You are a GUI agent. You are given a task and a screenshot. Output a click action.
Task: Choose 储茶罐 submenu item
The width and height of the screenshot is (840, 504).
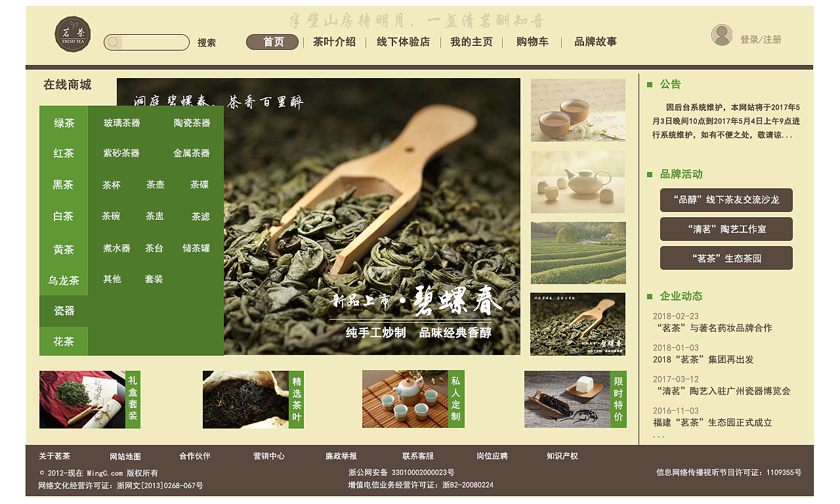196,248
